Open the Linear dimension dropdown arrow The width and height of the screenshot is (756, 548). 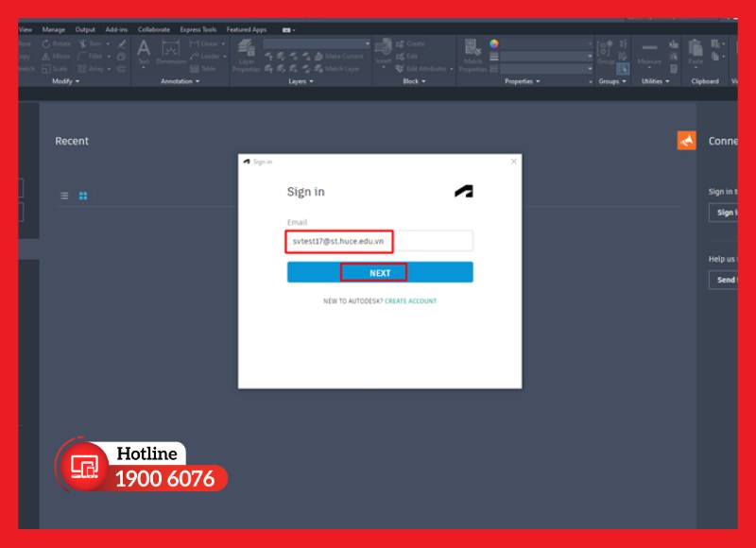(x=223, y=43)
